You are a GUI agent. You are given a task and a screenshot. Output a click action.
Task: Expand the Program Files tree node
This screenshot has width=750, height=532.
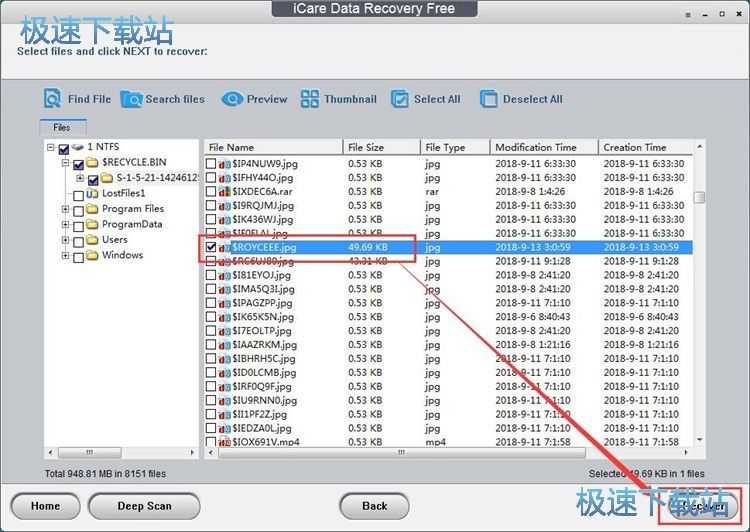[x=66, y=209]
